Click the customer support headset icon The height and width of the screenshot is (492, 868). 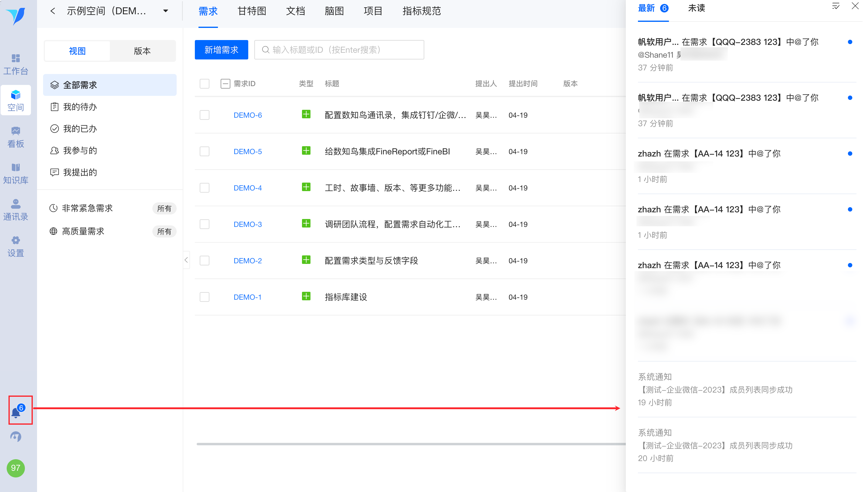[15, 436]
